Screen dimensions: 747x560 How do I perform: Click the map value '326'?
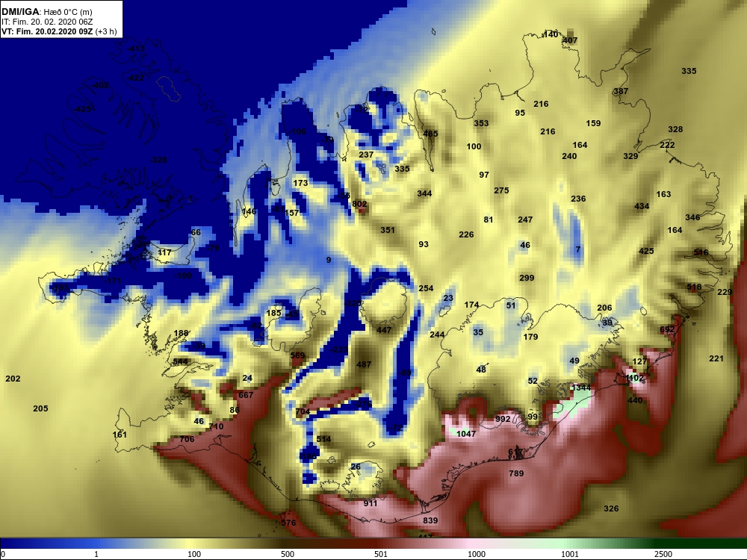[x=611, y=509]
